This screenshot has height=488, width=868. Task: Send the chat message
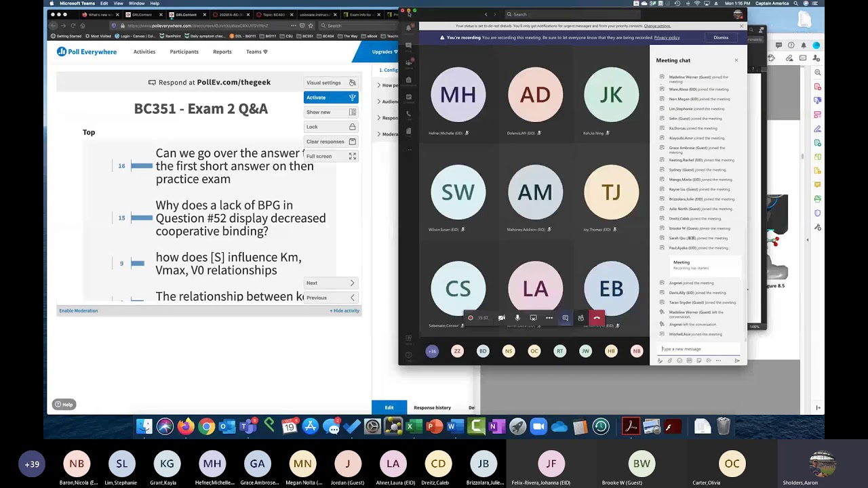(x=737, y=361)
